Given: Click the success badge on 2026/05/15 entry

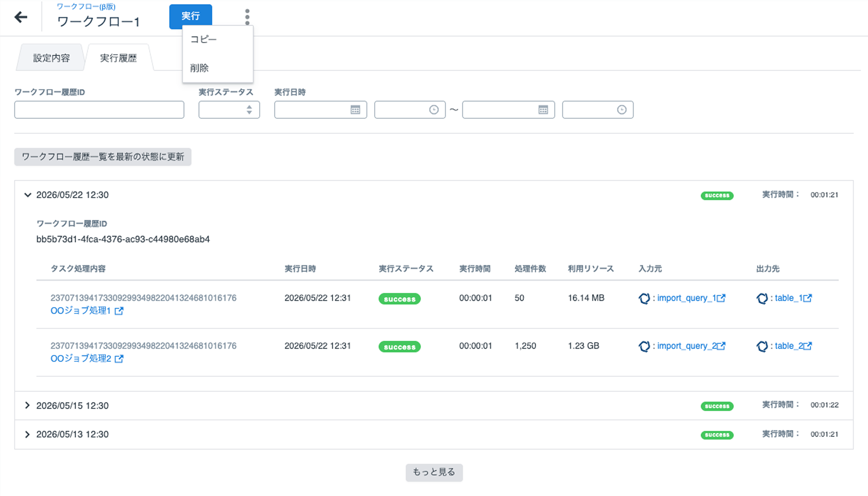Looking at the screenshot, I should click(x=717, y=406).
